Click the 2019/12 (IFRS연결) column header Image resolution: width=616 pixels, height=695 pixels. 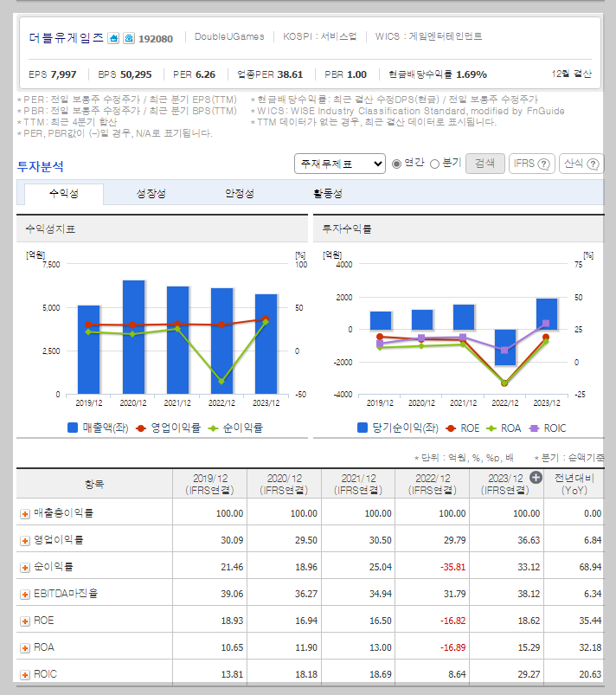pos(209,484)
